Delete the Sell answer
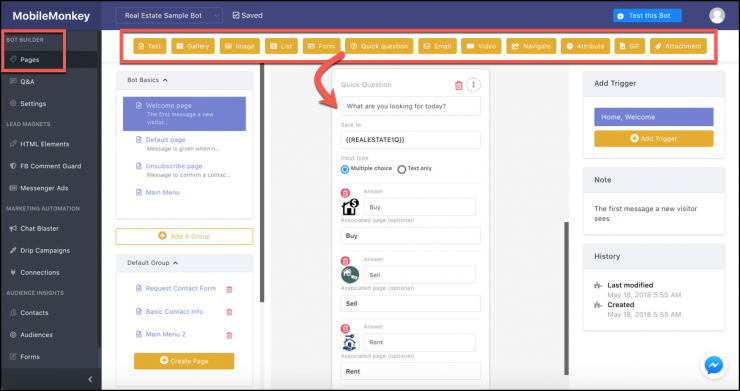 tap(345, 261)
